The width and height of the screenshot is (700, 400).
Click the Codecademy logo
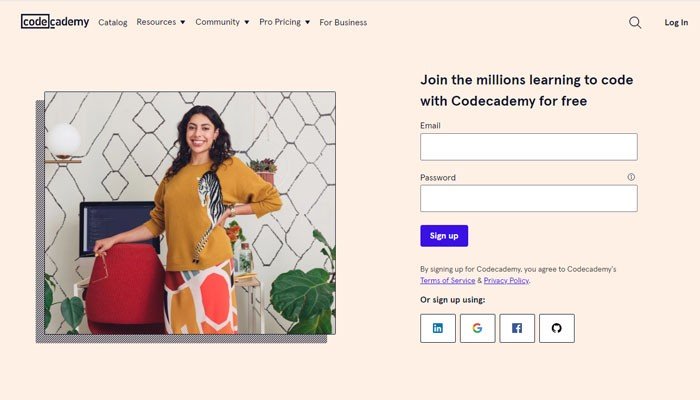tap(55, 21)
